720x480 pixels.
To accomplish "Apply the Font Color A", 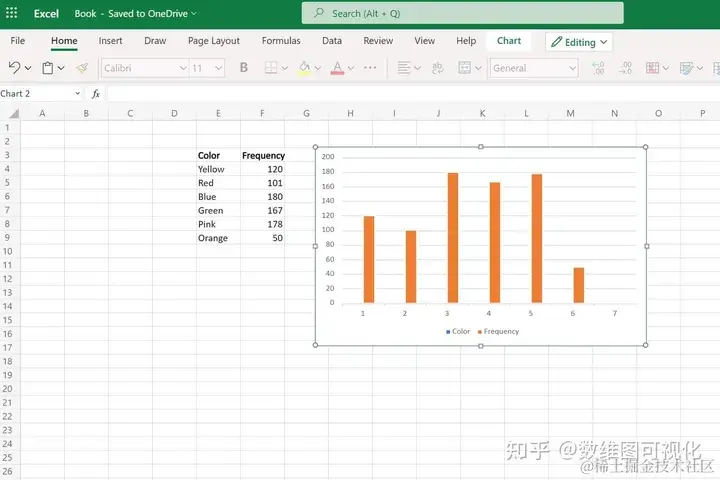I will [337, 68].
